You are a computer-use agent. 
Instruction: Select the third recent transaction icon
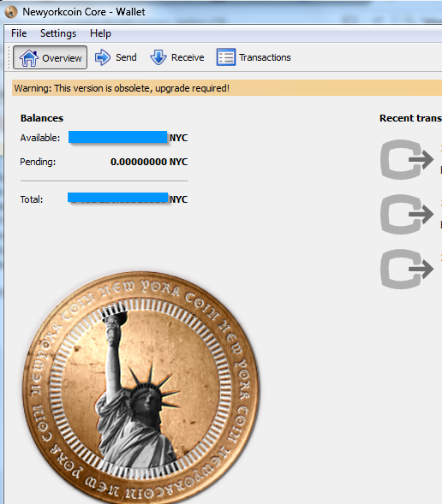(407, 269)
